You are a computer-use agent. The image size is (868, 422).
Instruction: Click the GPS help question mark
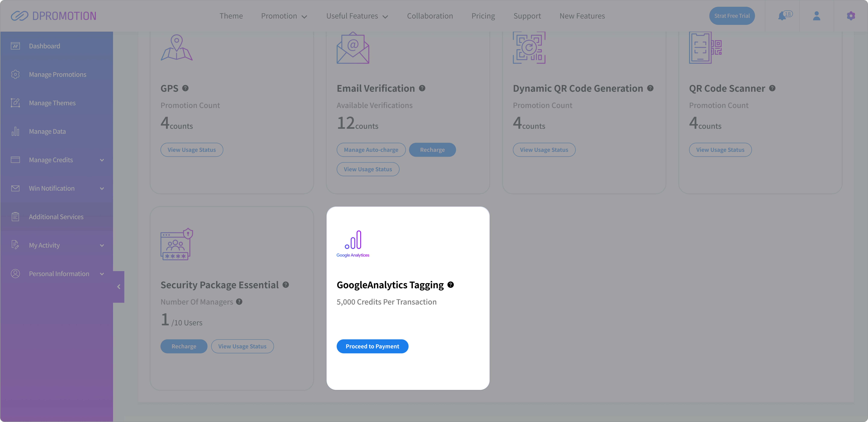coord(185,88)
